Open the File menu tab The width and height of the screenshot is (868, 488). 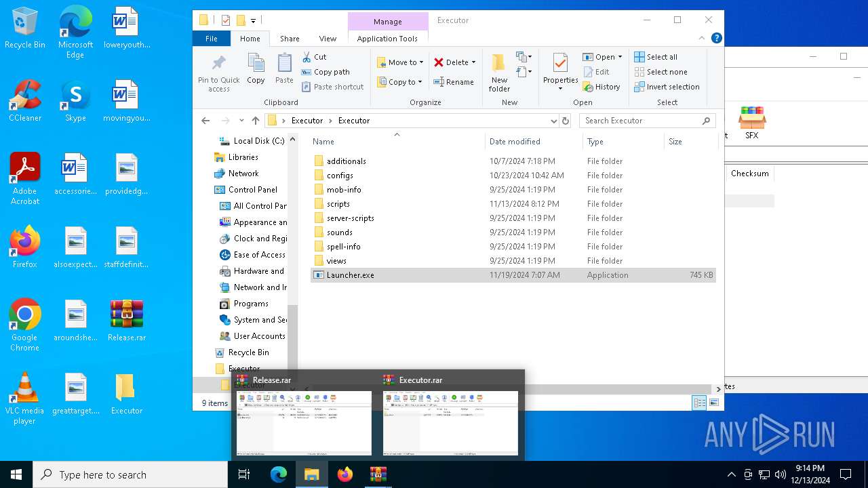point(212,39)
